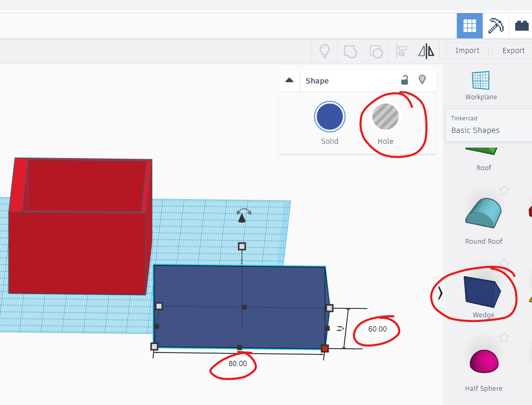Click the red selected corner handle
The width and height of the screenshot is (532, 405).
(x=325, y=348)
